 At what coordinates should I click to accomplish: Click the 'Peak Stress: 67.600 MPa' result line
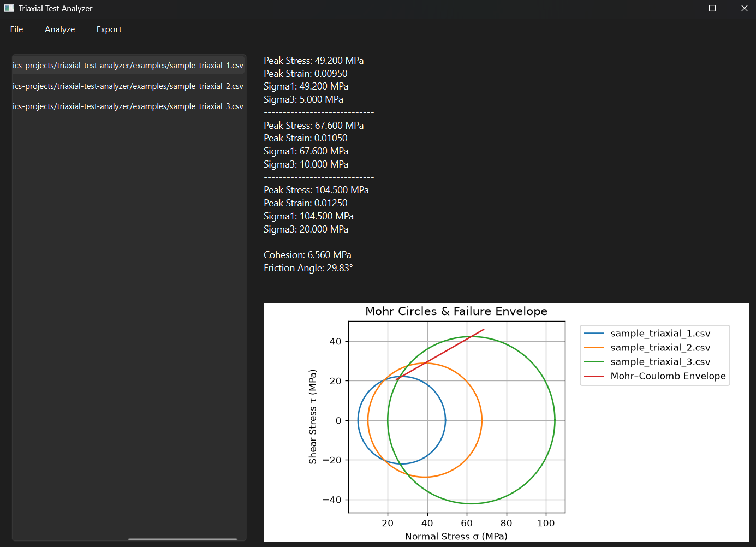[x=313, y=126]
